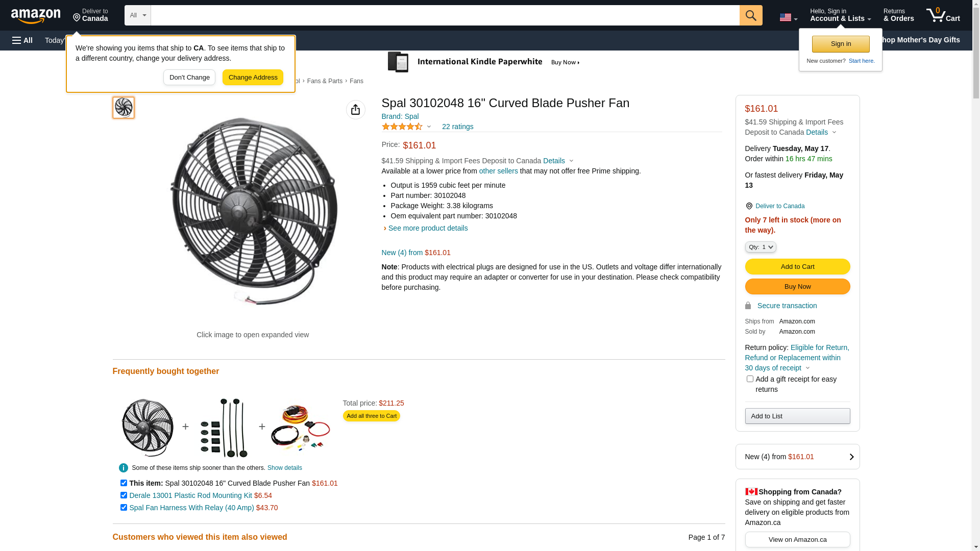Click the Deliver to Canada location icon
This screenshot has height=551, width=980.
(749, 206)
